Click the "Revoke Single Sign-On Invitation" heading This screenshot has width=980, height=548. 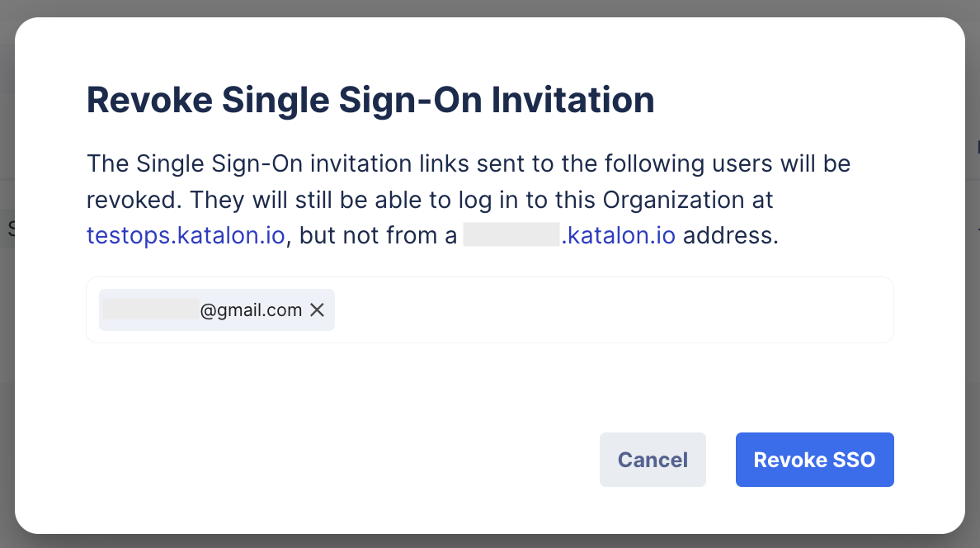click(x=370, y=101)
